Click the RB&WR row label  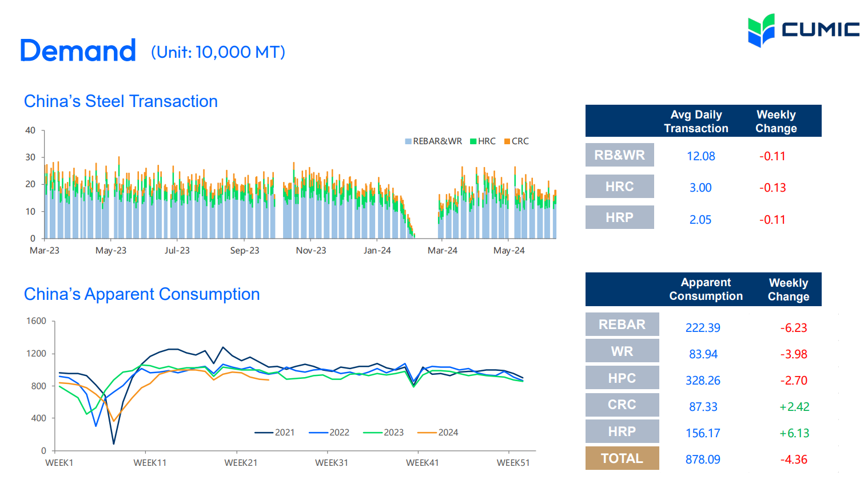pyautogui.click(x=619, y=155)
